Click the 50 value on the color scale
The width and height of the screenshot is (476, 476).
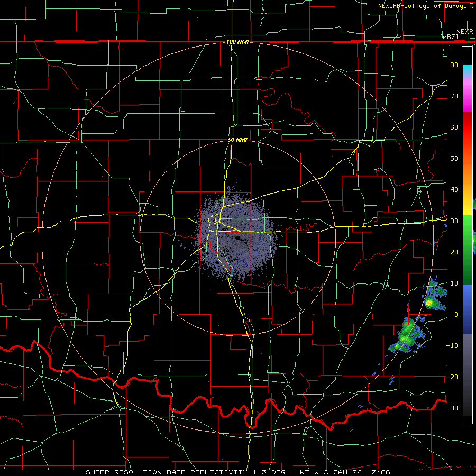pos(454,159)
